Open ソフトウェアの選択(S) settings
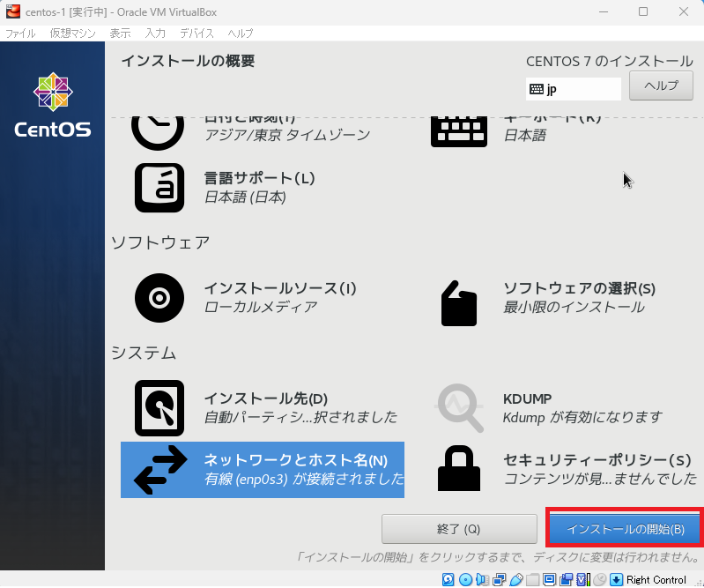The height and width of the screenshot is (588, 704). [579, 288]
